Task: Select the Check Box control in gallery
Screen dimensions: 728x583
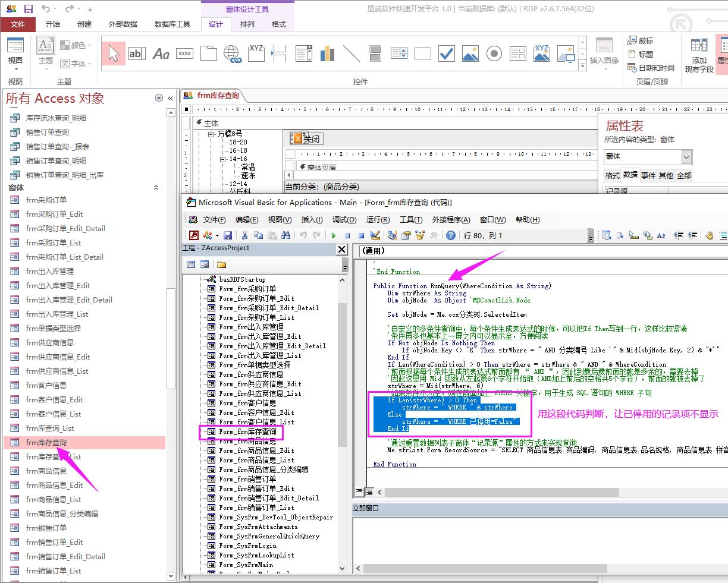Action: pos(447,54)
